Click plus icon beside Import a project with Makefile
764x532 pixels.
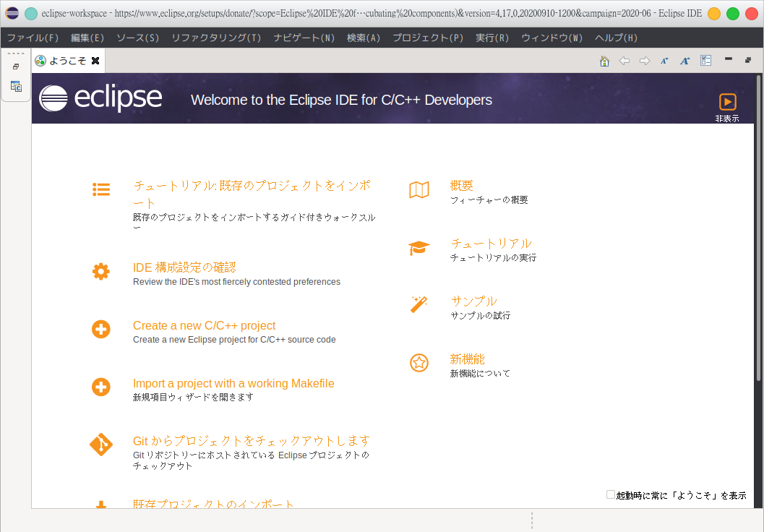point(101,387)
